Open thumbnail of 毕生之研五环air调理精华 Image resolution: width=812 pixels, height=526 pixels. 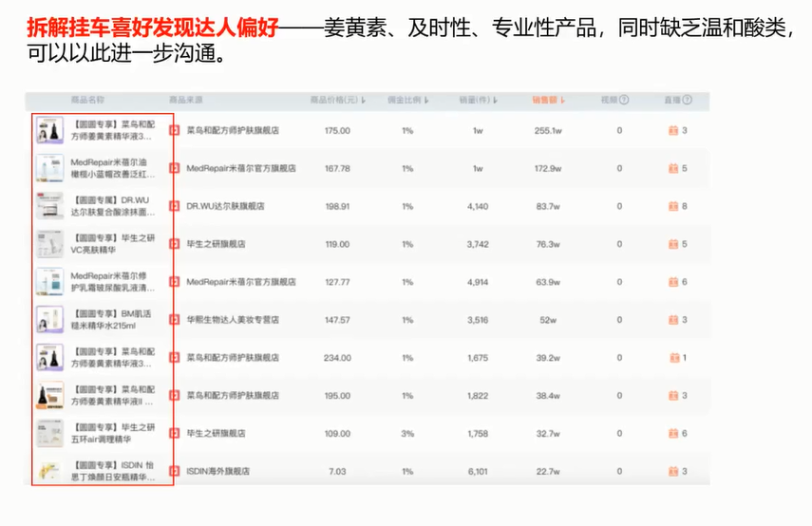[49, 433]
